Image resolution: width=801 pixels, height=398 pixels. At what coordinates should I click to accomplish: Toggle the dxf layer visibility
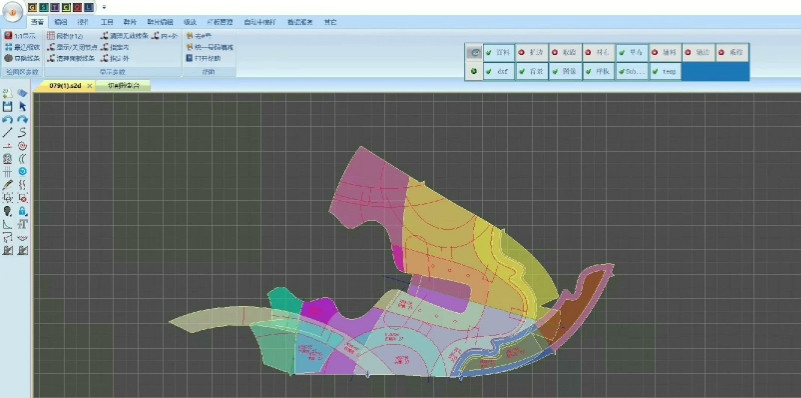click(x=499, y=72)
